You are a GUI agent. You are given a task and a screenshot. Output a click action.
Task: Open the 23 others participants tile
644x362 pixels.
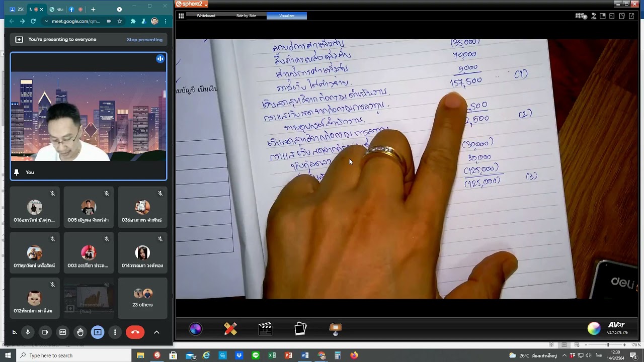tap(142, 298)
